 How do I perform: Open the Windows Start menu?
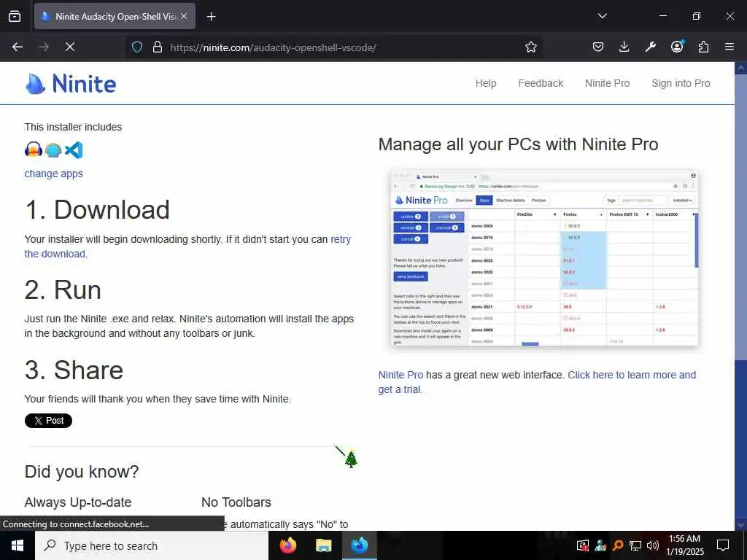(18, 545)
